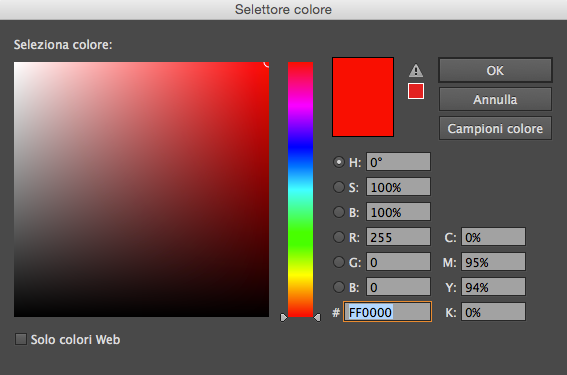This screenshot has width=567, height=375.
Task: Click the hex FF0000 input field
Action: point(387,312)
